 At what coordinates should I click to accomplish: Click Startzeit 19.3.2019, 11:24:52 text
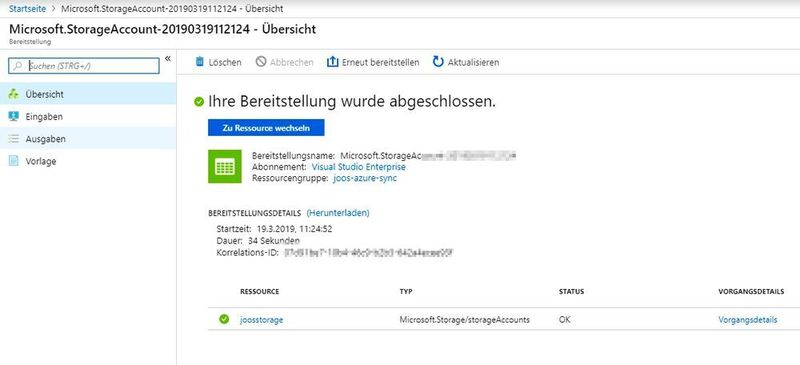click(x=274, y=229)
